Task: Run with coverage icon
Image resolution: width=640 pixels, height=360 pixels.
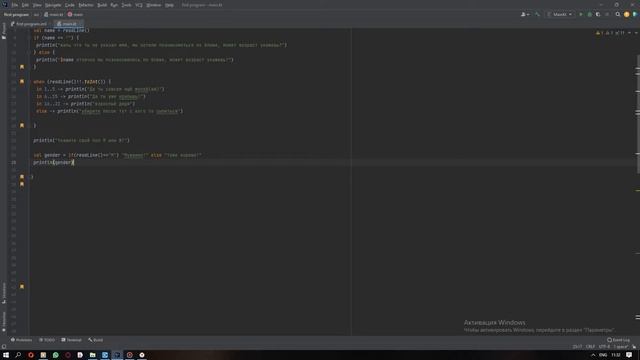Action: click(x=598, y=14)
